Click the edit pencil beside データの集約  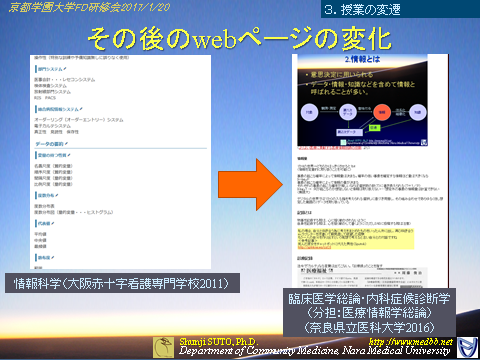click(66, 144)
